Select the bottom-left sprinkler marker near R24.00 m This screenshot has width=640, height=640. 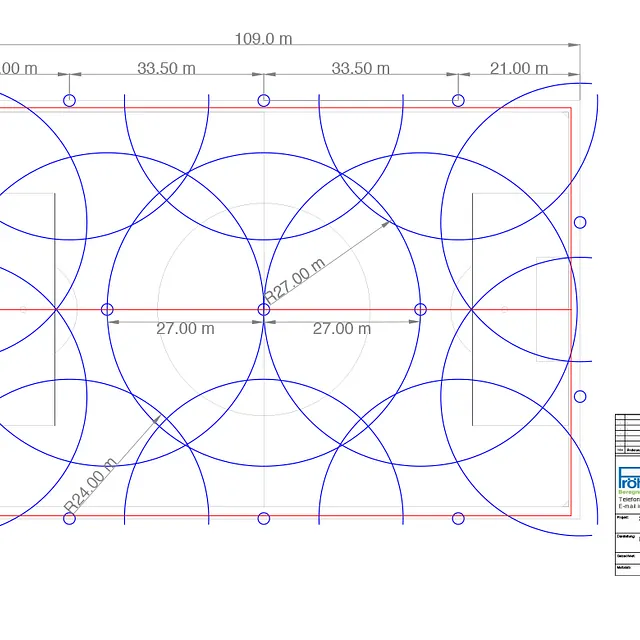coord(69,518)
